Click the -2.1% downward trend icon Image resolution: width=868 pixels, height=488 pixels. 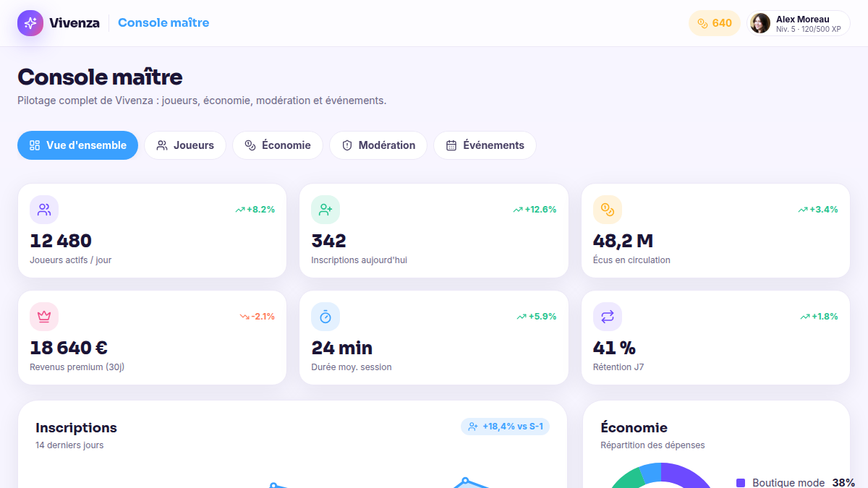pos(244,317)
